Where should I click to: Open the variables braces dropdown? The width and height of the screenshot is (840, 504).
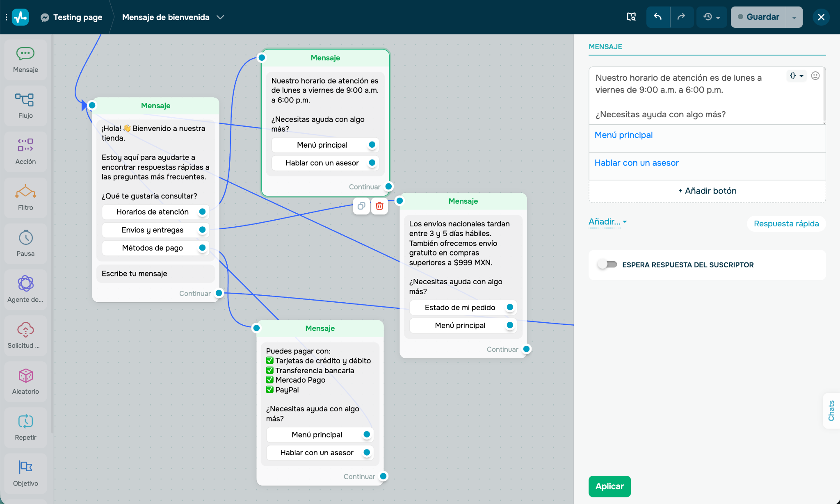797,75
